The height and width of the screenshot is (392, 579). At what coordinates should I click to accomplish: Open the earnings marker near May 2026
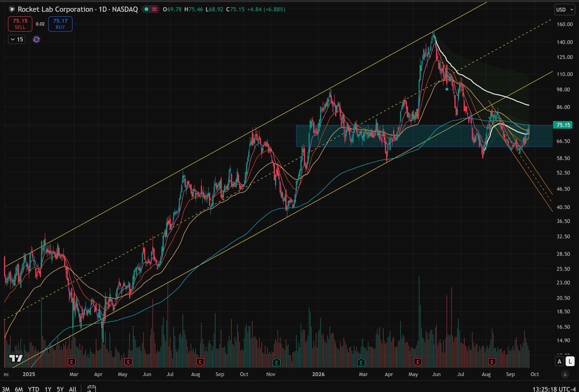coord(418,362)
